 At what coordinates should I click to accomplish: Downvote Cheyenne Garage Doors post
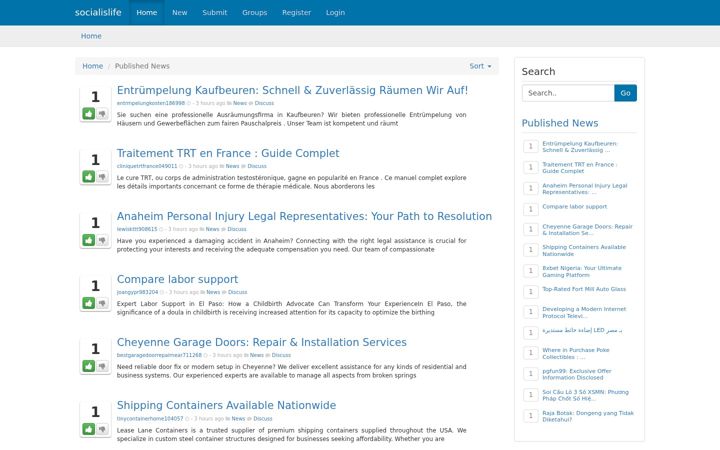[x=102, y=366]
